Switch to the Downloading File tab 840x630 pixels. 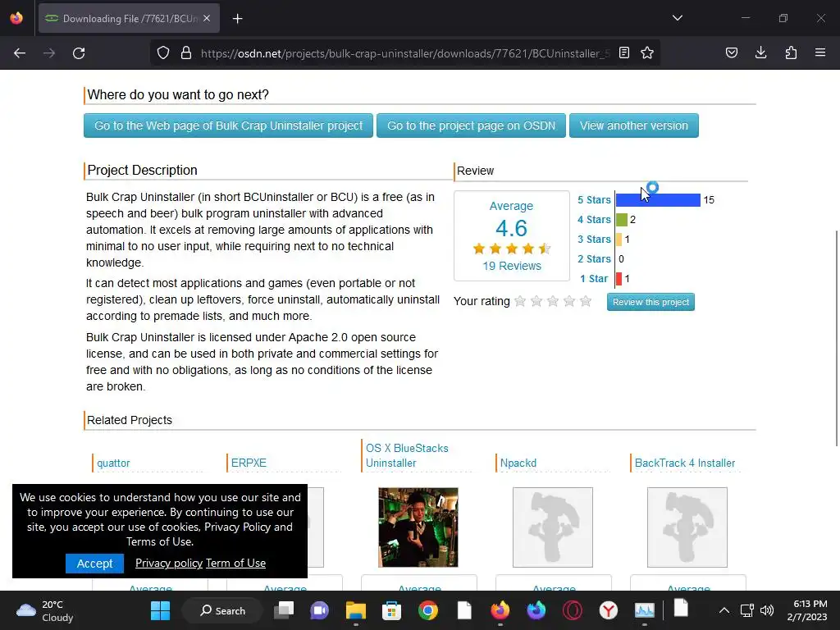coord(129,19)
